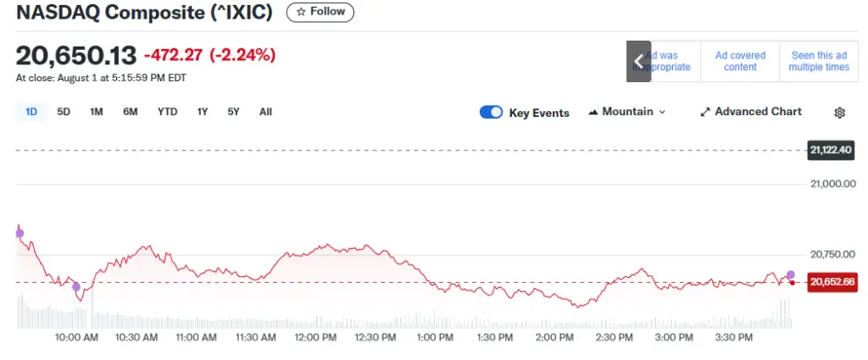Screen dimensions: 868x360
Task: Click the Advanced Chart expand icon
Action: point(704,112)
